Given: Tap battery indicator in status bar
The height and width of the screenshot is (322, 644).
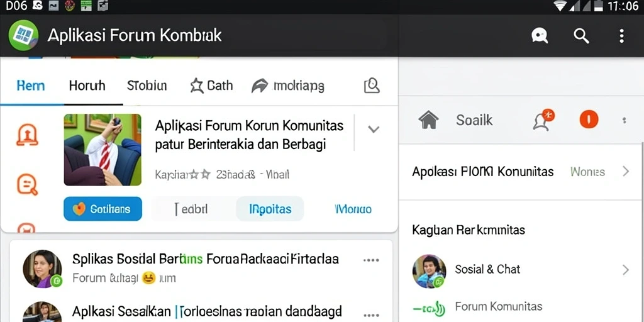Looking at the screenshot, I should click(x=599, y=6).
